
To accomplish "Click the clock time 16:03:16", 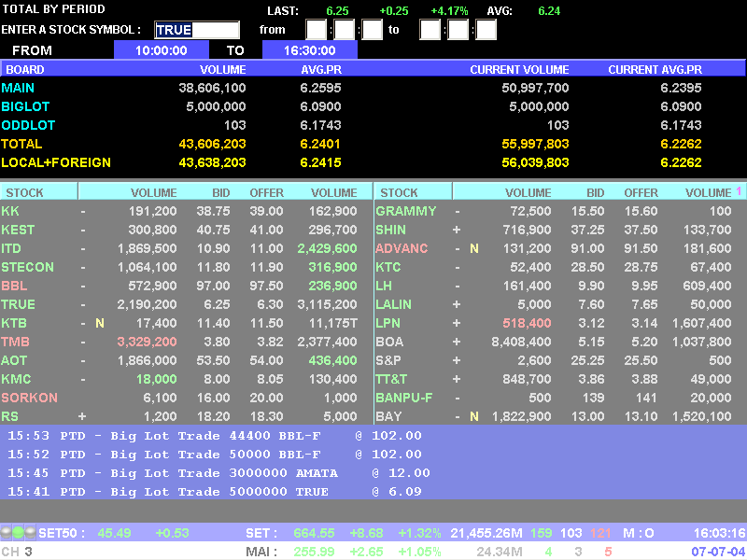I will point(719,533).
